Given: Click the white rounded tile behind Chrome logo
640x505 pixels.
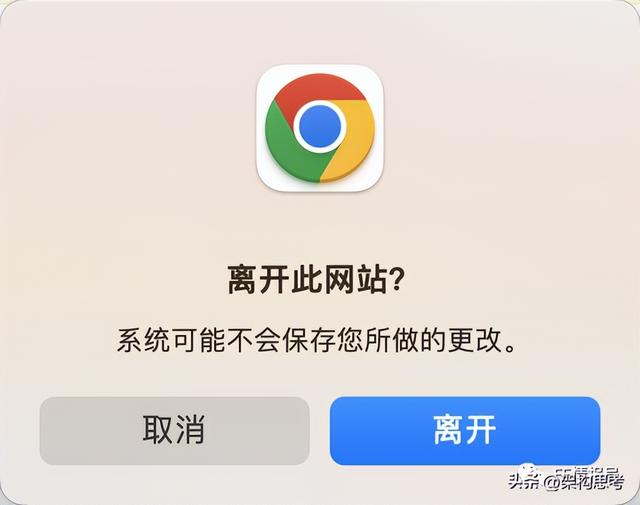Looking at the screenshot, I should point(320,128).
